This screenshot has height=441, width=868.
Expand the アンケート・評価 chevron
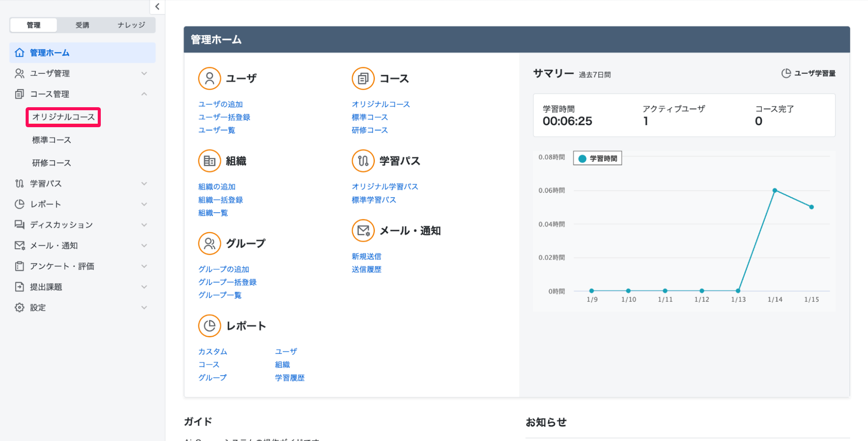point(144,266)
